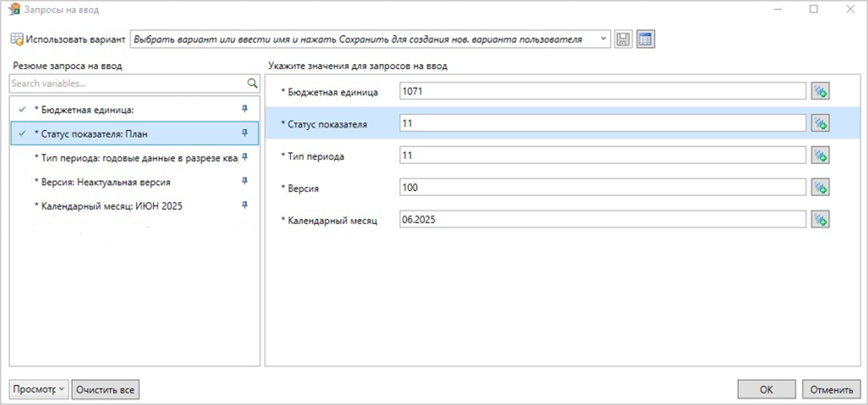The width and height of the screenshot is (868, 405).
Task: Toggle pin for Версия: Неактуальная версия item
Action: (245, 181)
